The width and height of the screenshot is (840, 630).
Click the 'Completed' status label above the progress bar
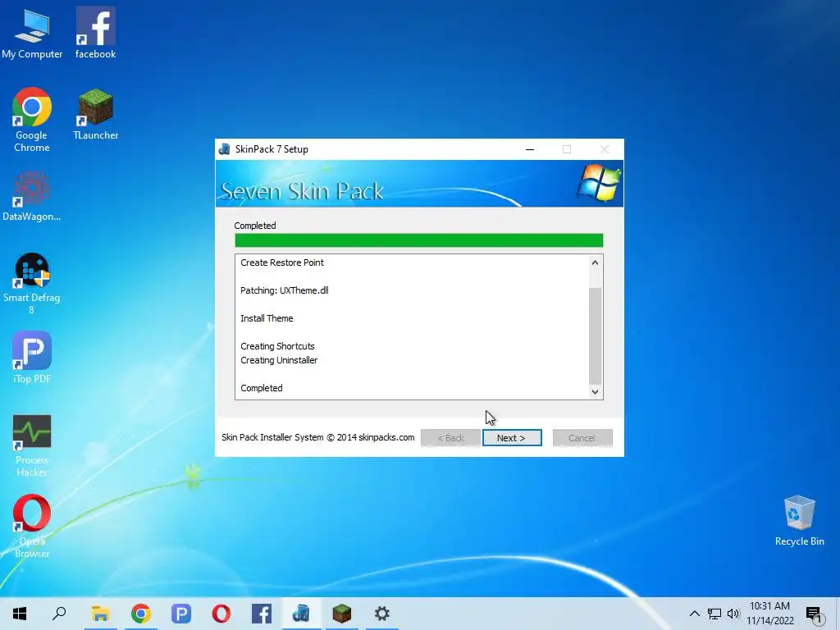pyautogui.click(x=255, y=226)
